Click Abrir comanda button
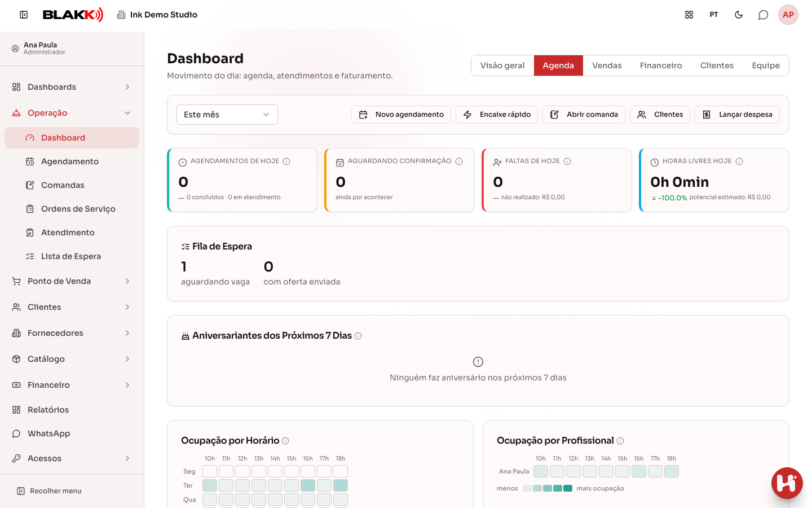The image size is (812, 508). pos(584,115)
